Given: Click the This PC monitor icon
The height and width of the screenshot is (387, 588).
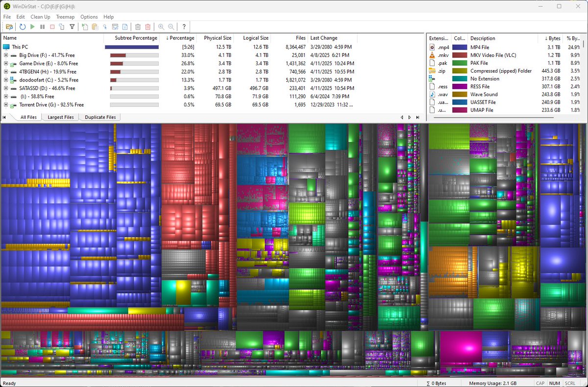Looking at the screenshot, I should 6,47.
